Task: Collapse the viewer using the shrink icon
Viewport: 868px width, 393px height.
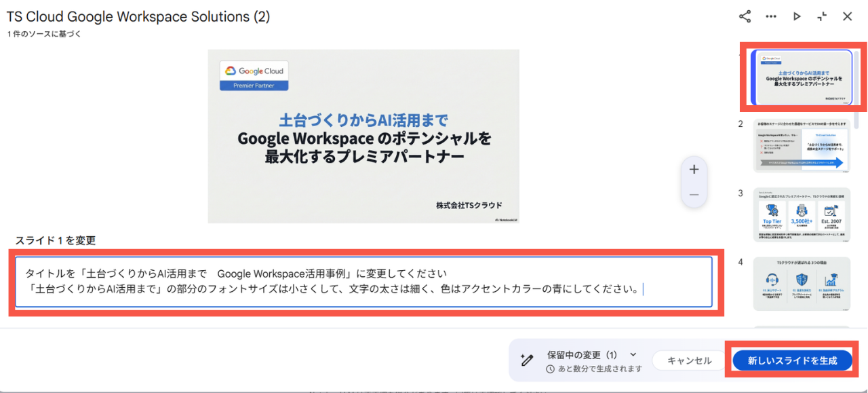Action: point(822,16)
